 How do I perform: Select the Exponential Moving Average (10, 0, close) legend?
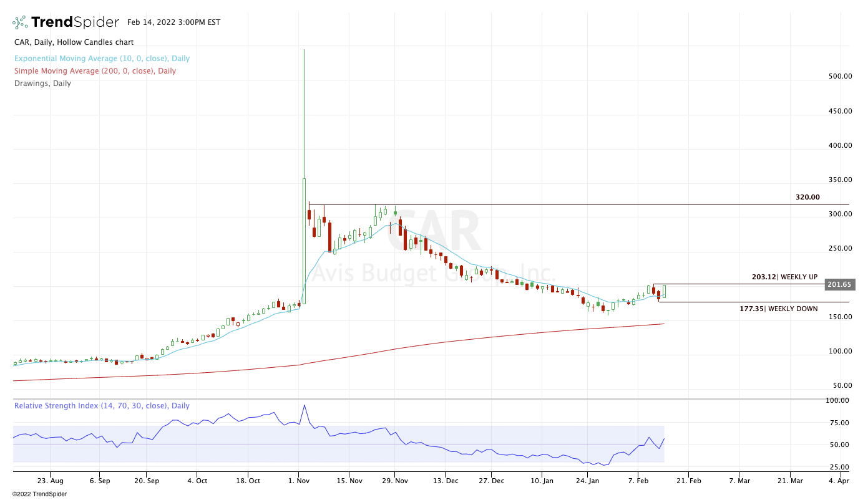pyautogui.click(x=102, y=59)
